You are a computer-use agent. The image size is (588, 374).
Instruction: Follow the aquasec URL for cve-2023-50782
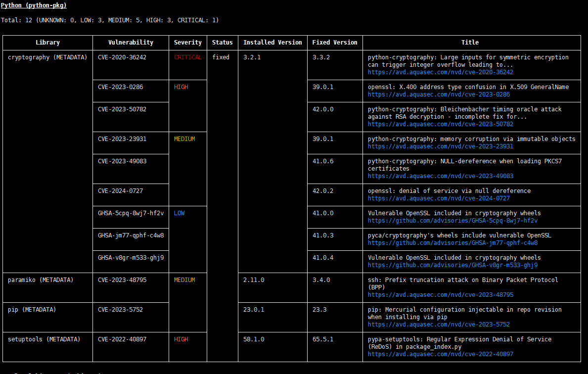click(440, 124)
